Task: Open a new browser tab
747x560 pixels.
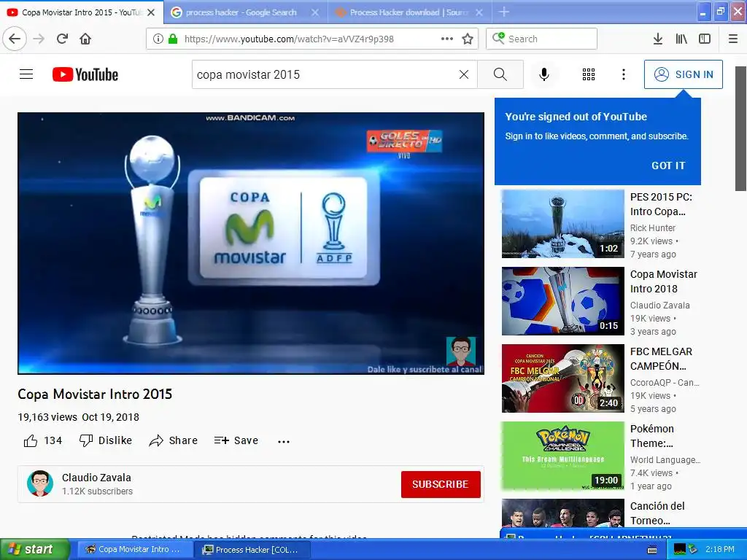Action: (503, 12)
